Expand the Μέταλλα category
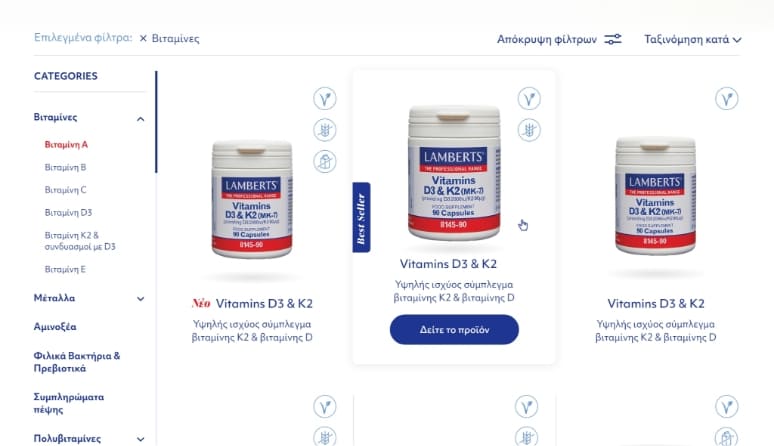Screen dimensions: 774x446 point(141,298)
